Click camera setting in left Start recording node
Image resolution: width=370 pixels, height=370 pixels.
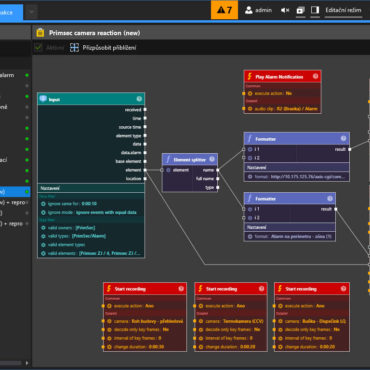(x=145, y=321)
